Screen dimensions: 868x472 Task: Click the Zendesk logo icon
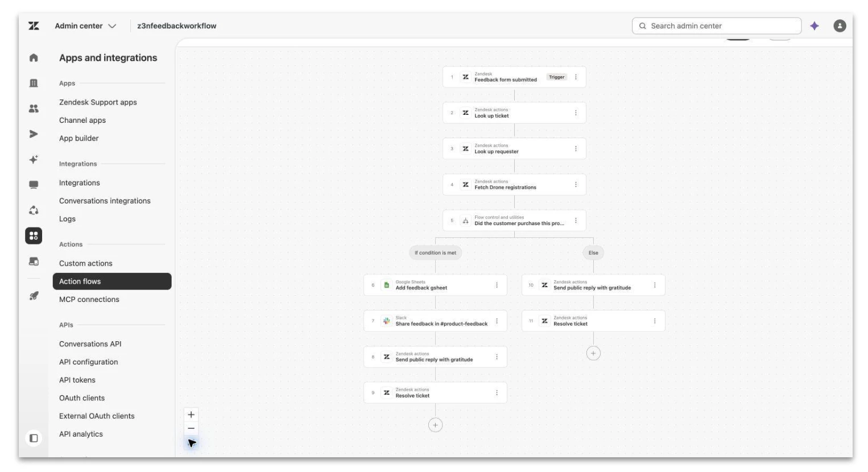34,26
